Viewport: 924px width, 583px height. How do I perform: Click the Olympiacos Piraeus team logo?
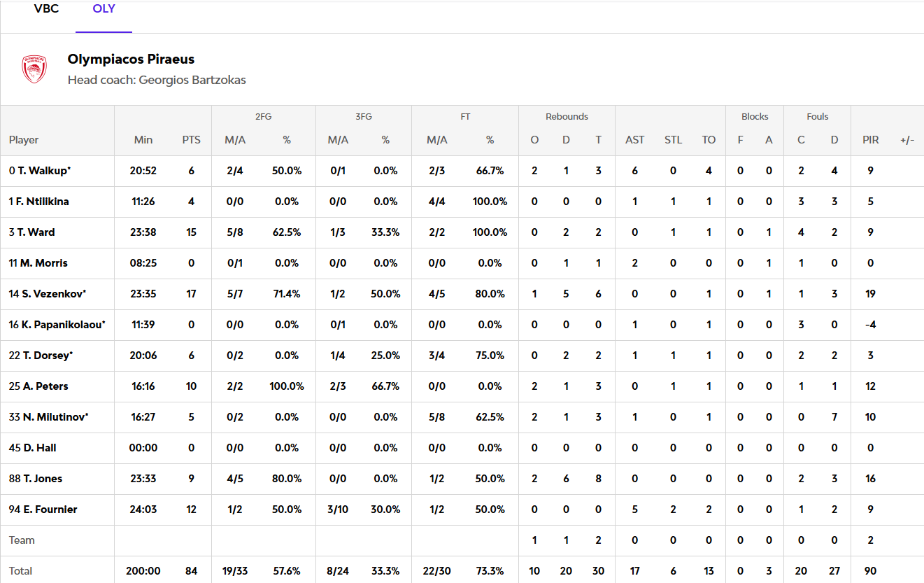pyautogui.click(x=34, y=69)
